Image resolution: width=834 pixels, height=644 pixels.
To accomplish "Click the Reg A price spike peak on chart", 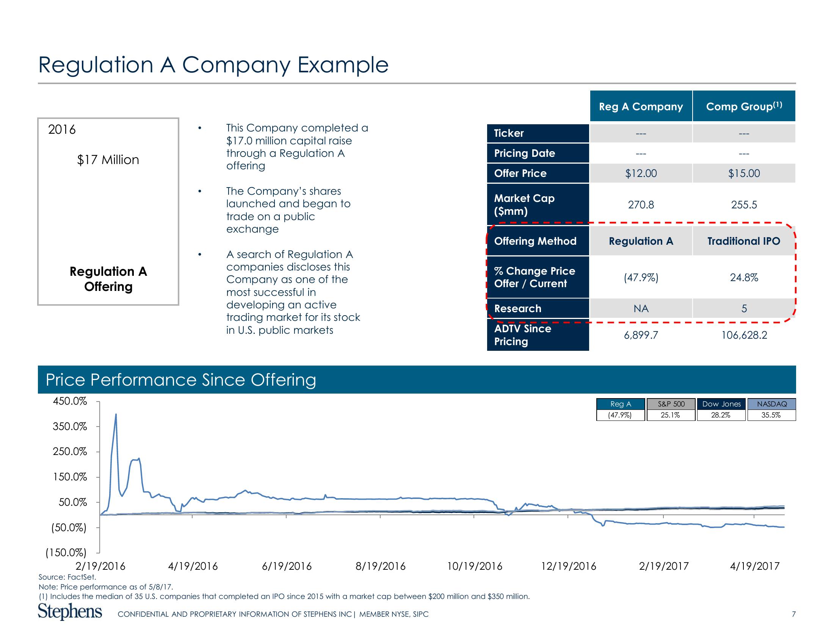I will tap(116, 415).
